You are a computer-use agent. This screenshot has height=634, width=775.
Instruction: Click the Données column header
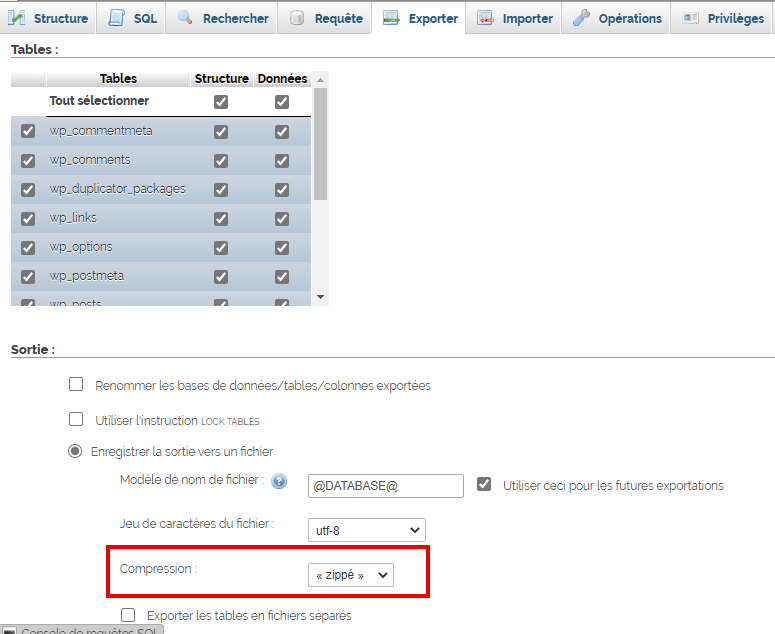pos(282,79)
